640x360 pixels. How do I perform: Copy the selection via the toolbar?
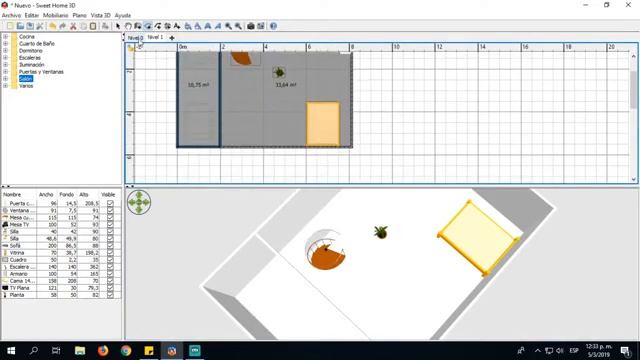coord(83,26)
